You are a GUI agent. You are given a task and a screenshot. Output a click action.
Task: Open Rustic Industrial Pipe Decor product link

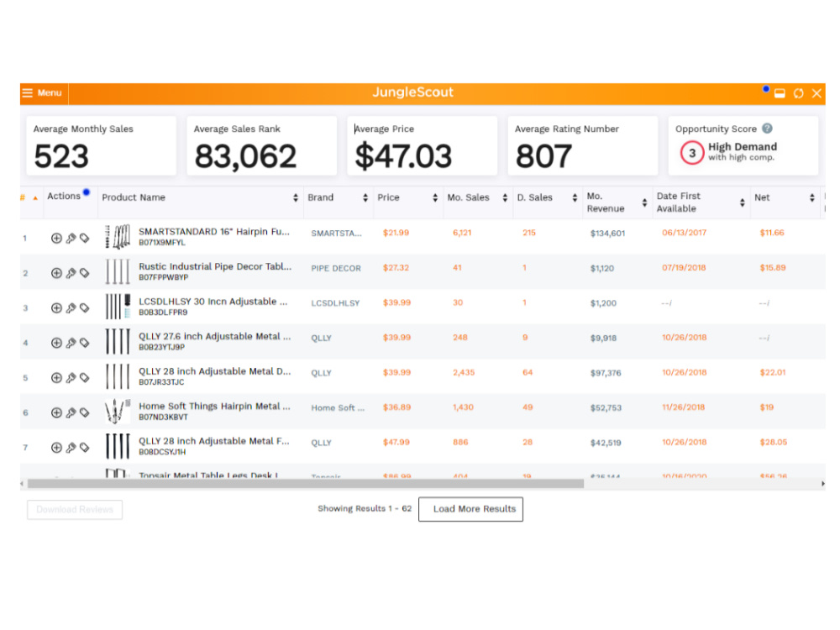215,266
